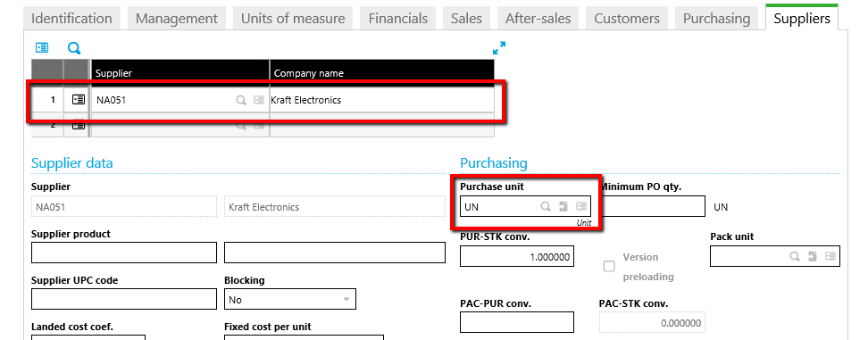Click the first Supplier product field
The image size is (868, 340).
click(x=124, y=253)
